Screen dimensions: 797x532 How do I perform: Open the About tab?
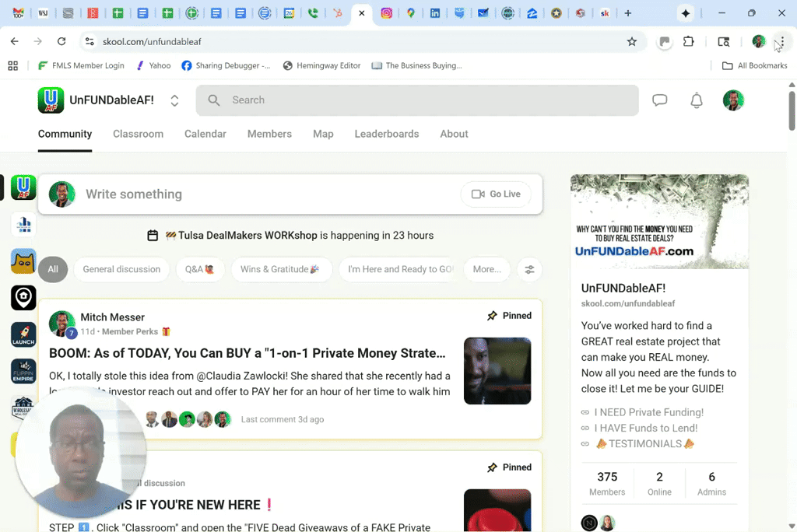(454, 134)
